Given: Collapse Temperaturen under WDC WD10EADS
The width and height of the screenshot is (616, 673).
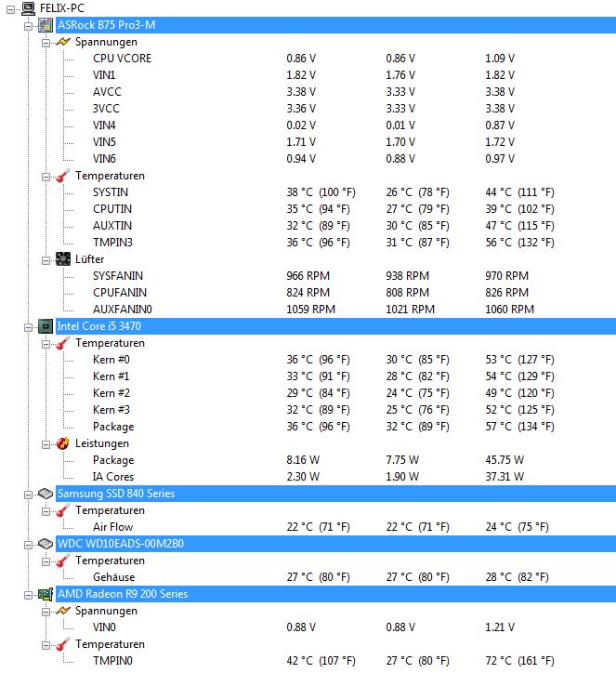Looking at the screenshot, I should coord(46,561).
